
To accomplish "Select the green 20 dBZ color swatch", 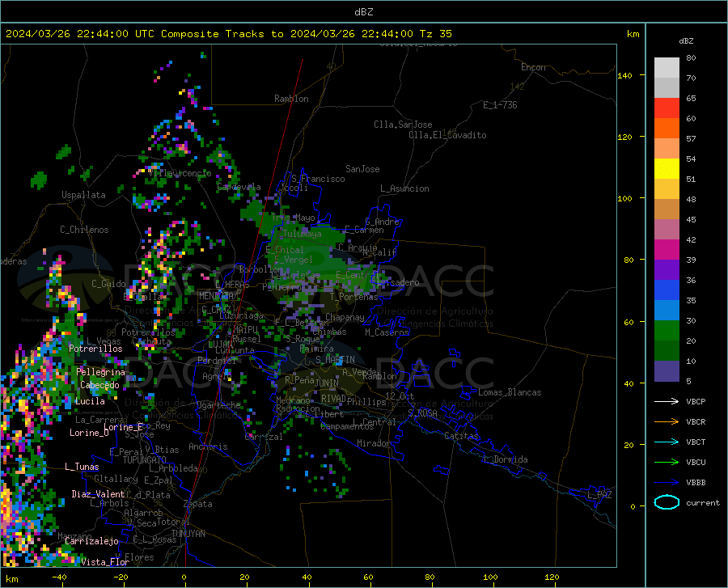I will (x=667, y=331).
